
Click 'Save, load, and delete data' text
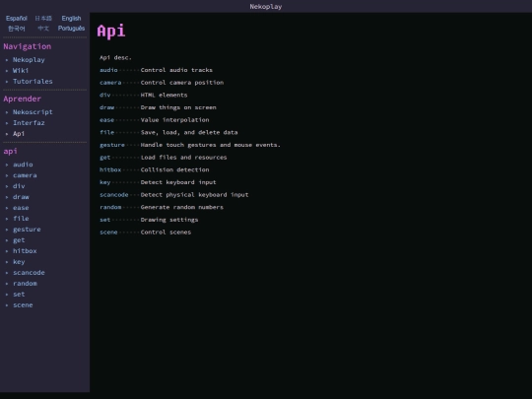click(x=189, y=133)
